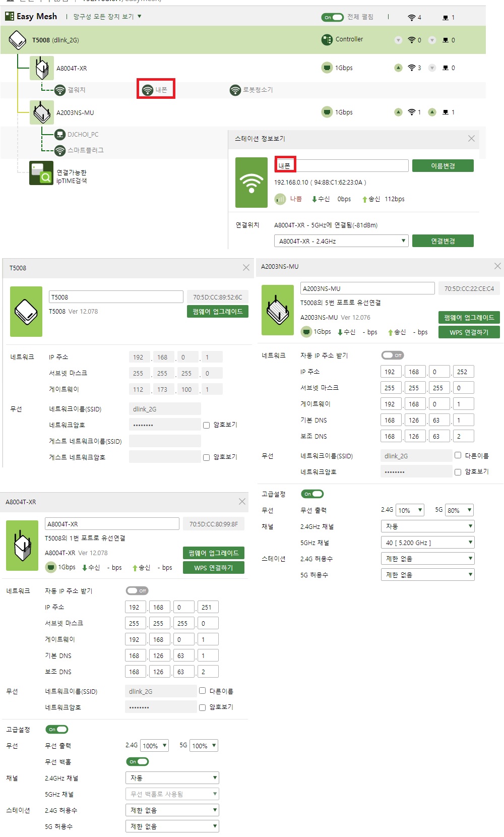The height and width of the screenshot is (837, 504).
Task: Open 2.4GHz 채널 dropdown in A8004T-XR panel
Action: click(x=172, y=778)
